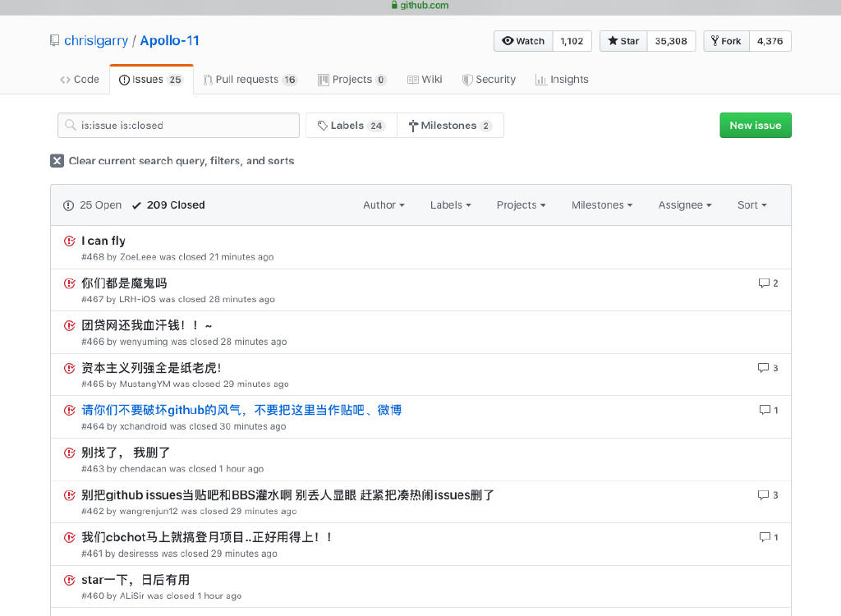The image size is (841, 616).
Task: Fork the repository
Action: [x=726, y=41]
